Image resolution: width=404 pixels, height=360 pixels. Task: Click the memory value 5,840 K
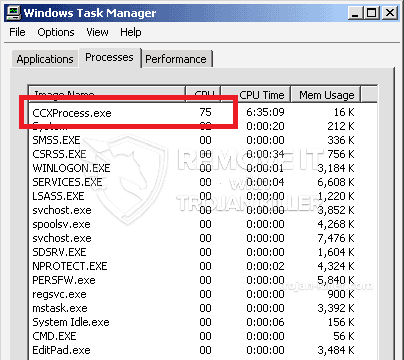[336, 280]
